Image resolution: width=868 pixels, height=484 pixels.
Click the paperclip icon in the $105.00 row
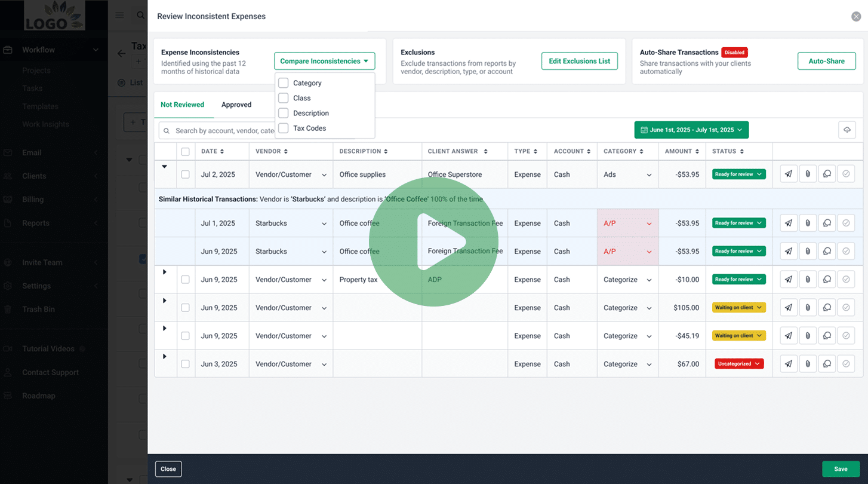pyautogui.click(x=808, y=308)
